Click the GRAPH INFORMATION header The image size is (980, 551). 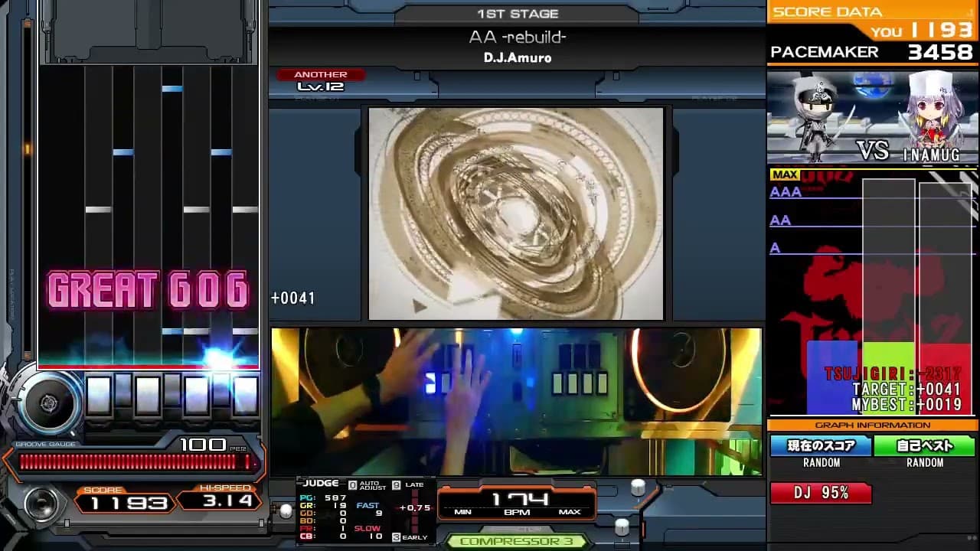coord(873,425)
